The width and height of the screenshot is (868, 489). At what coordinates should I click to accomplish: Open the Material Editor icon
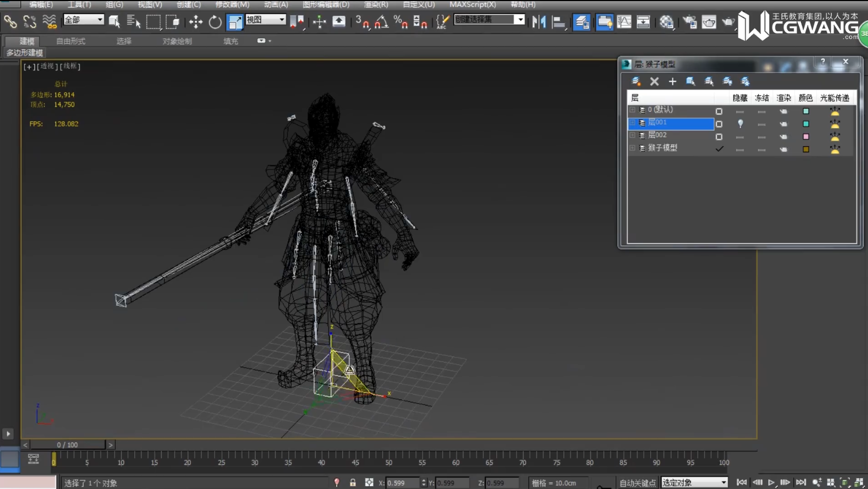click(x=667, y=22)
